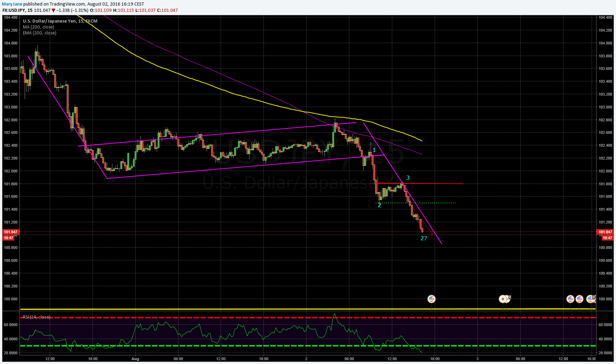The height and width of the screenshot is (364, 616).
Task: Select the green dotted horizontal line near 101.500
Action: (416, 203)
